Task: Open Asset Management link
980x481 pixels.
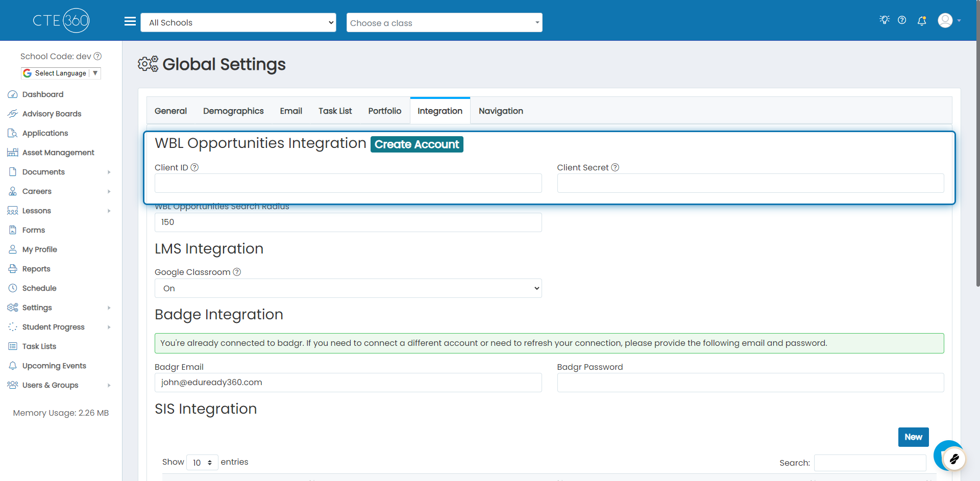Action: coord(58,153)
